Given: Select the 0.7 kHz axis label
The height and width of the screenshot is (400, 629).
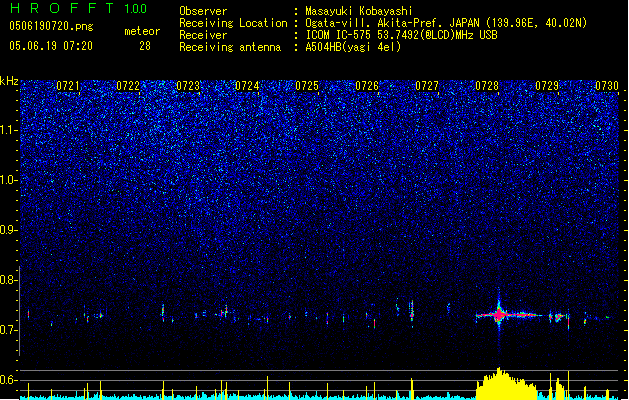Looking at the screenshot, I should (x=9, y=330).
